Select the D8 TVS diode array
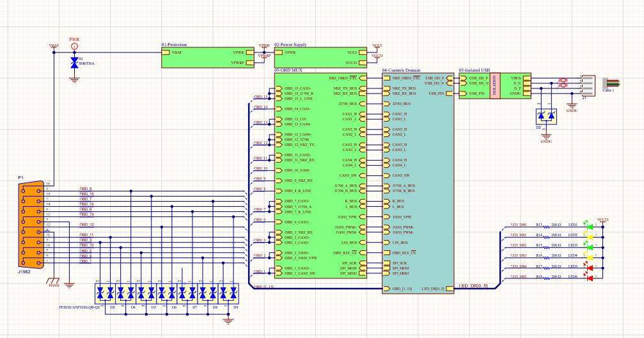644x338 pixels. tap(208, 294)
